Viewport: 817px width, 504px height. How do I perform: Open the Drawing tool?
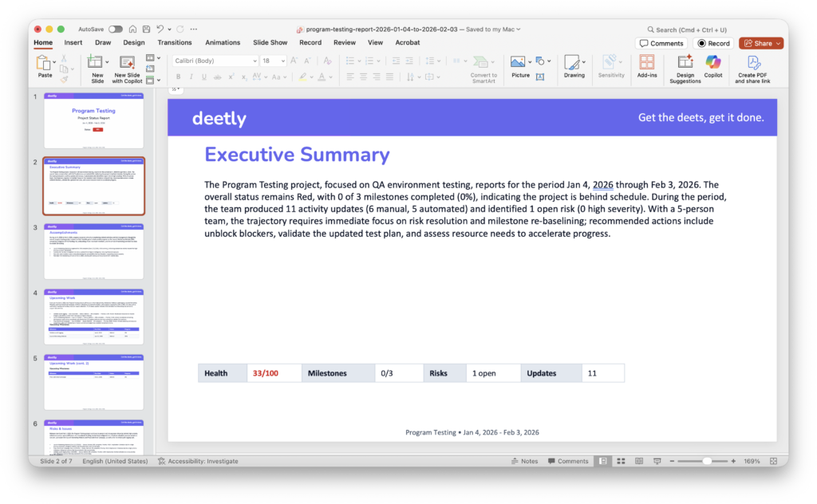point(573,67)
